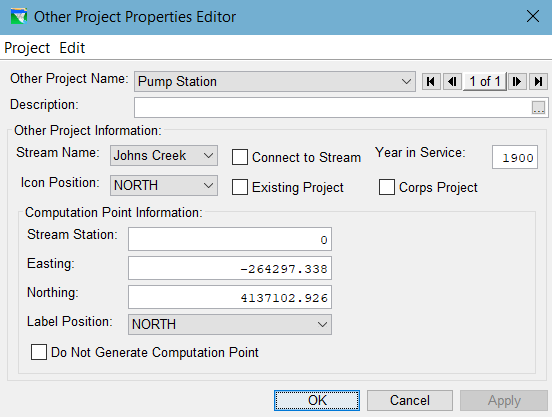Expand the Label Position dropdown

(230, 324)
